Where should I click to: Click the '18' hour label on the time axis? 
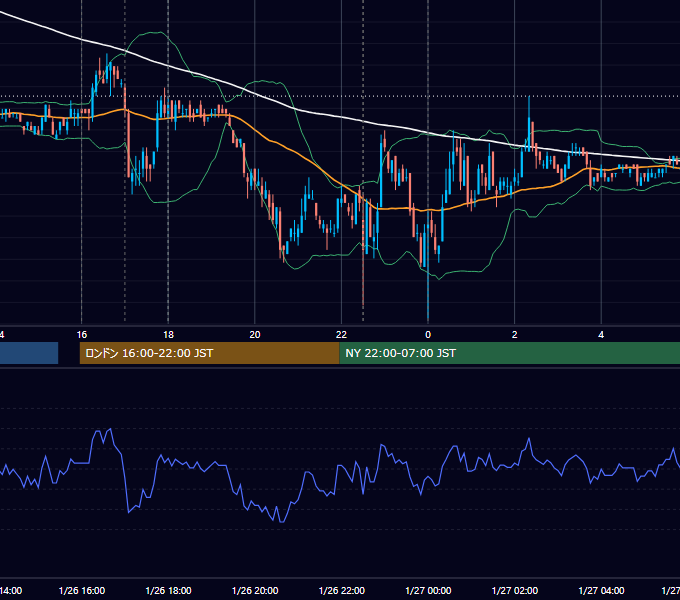pyautogui.click(x=168, y=335)
